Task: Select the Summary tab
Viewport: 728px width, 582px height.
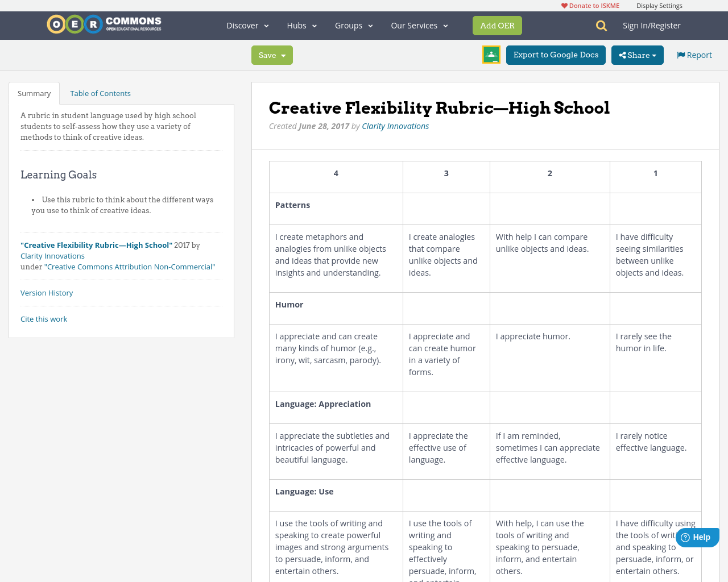Action: click(x=34, y=93)
